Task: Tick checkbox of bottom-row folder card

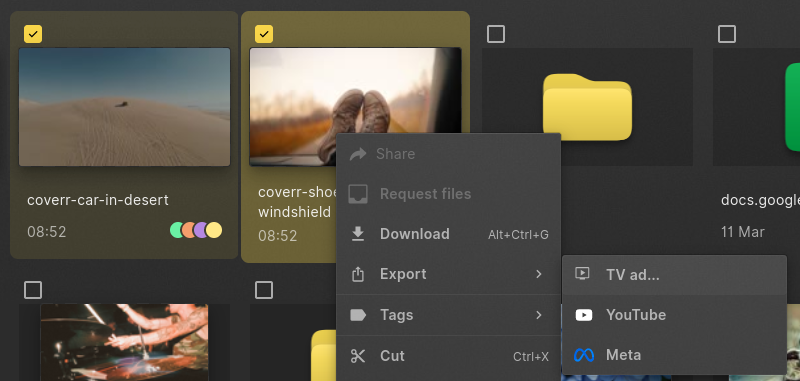Action: click(264, 290)
